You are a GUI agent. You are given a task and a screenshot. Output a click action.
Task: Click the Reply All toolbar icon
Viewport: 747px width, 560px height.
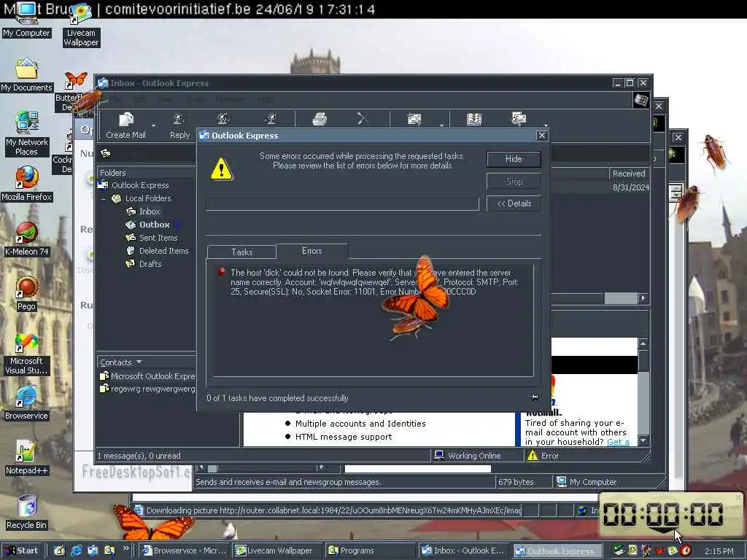click(224, 119)
